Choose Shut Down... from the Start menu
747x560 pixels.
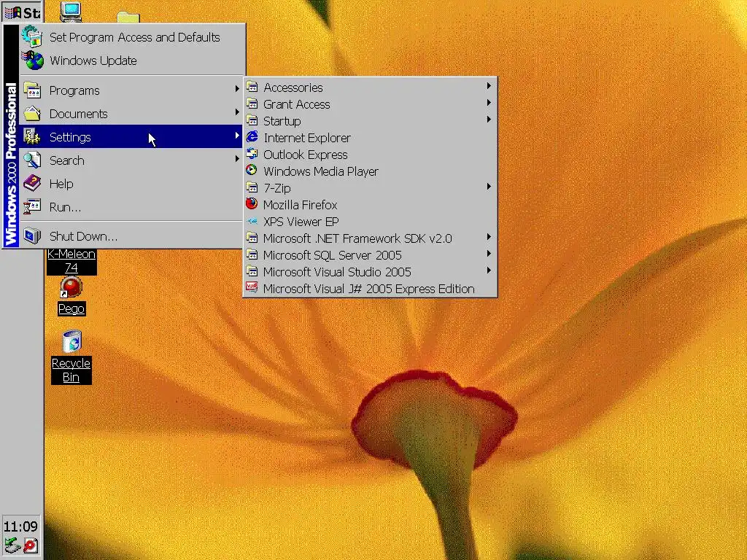coord(132,236)
